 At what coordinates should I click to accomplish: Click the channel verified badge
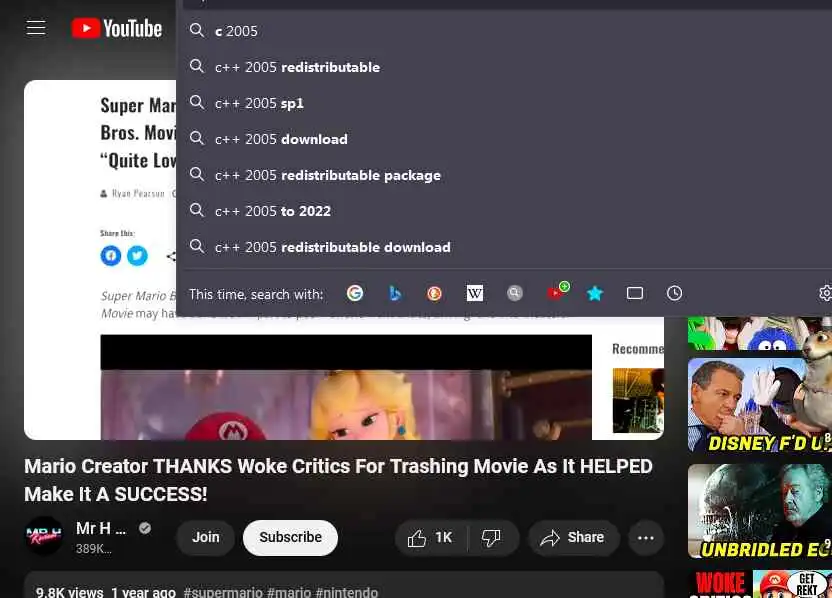145,528
